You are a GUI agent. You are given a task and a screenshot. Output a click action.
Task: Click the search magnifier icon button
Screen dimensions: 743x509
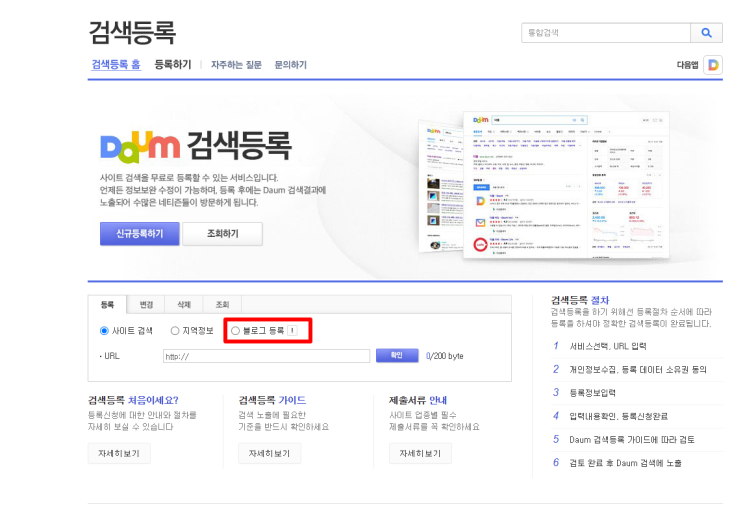706,33
